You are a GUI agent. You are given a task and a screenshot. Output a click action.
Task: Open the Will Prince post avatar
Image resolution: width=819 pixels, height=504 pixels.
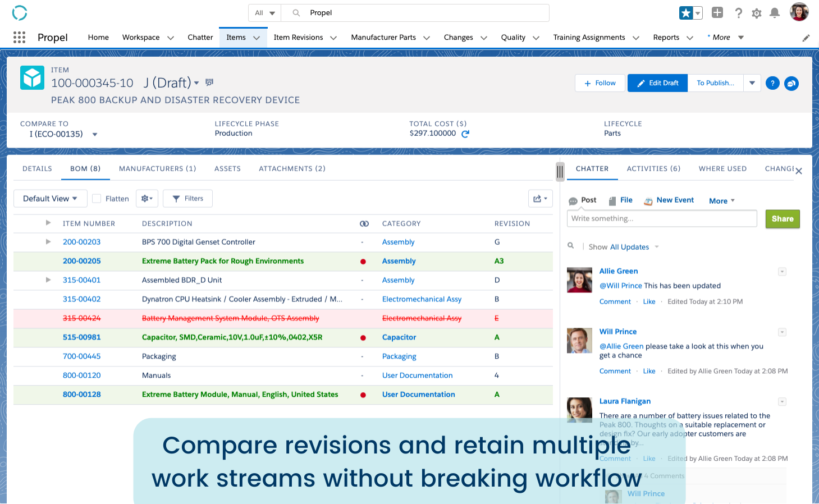click(x=580, y=341)
